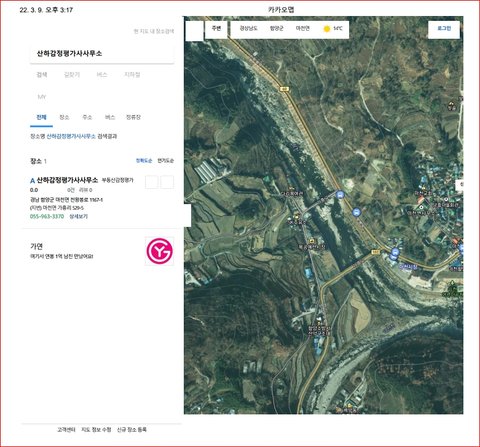Click the 로그인 button
This screenshot has height=447, width=480.
click(444, 29)
